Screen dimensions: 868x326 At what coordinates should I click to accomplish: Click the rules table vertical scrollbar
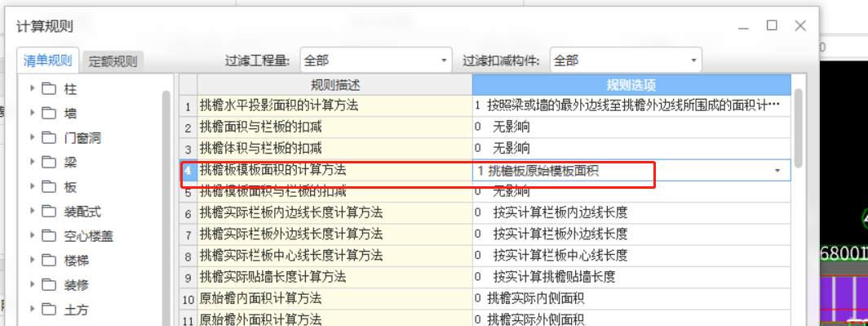[x=798, y=127]
